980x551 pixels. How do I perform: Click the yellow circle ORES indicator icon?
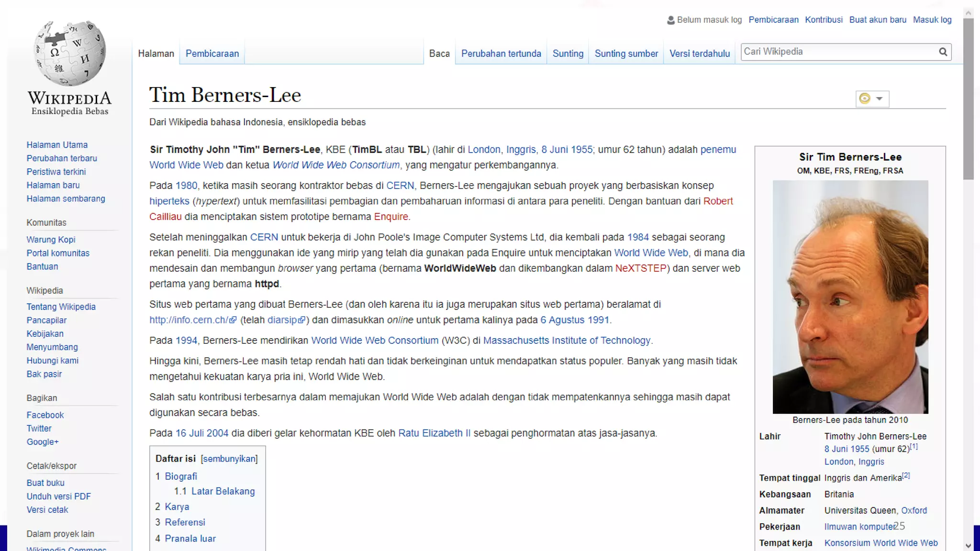865,99
